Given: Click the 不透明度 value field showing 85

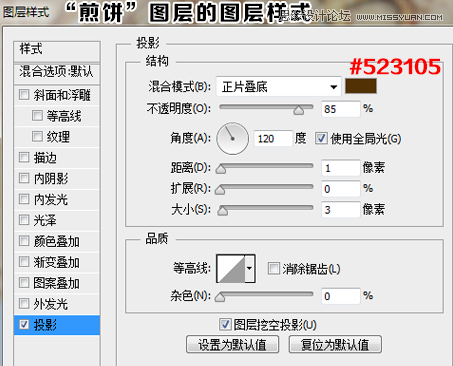Looking at the screenshot, I should (x=341, y=109).
